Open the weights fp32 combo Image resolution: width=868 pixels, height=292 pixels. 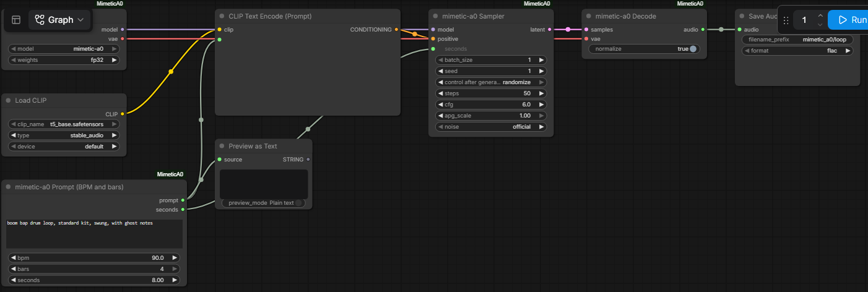click(x=64, y=60)
